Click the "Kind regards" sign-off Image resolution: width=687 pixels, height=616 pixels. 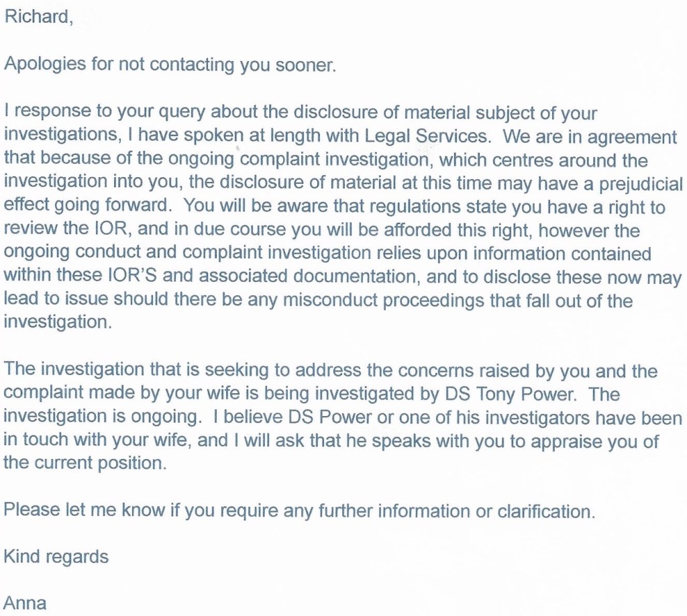click(56, 556)
